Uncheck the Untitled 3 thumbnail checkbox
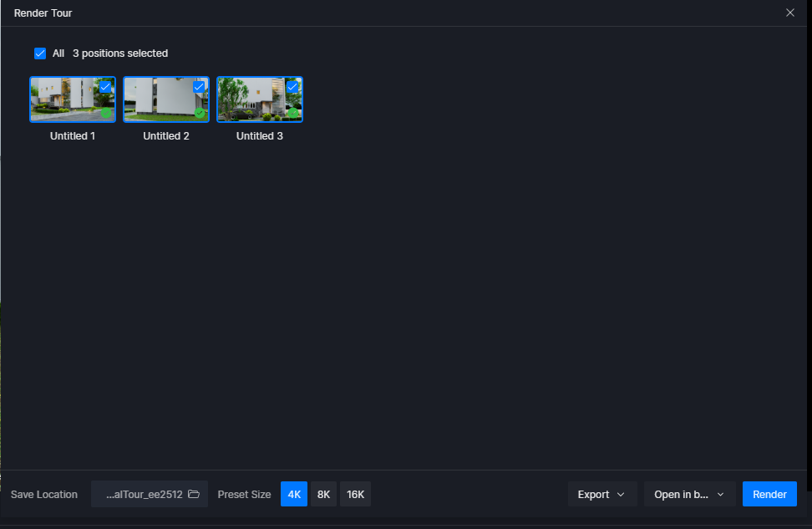This screenshot has height=529, width=812. pos(292,87)
